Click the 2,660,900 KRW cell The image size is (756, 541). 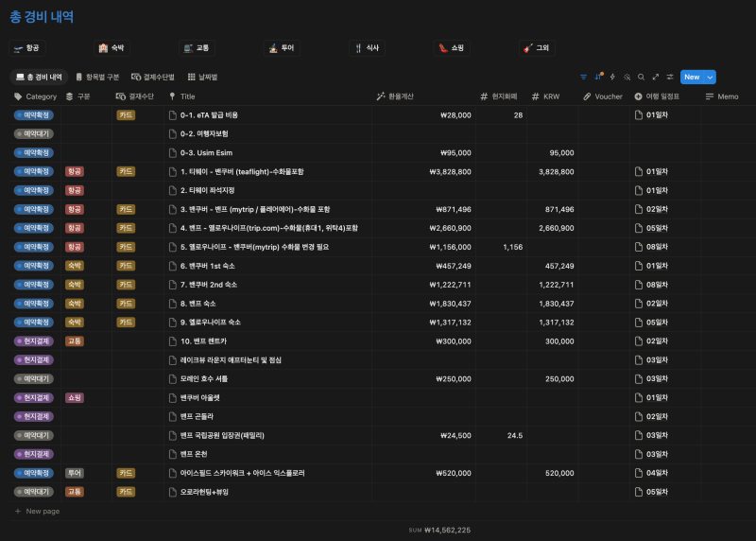coord(553,228)
